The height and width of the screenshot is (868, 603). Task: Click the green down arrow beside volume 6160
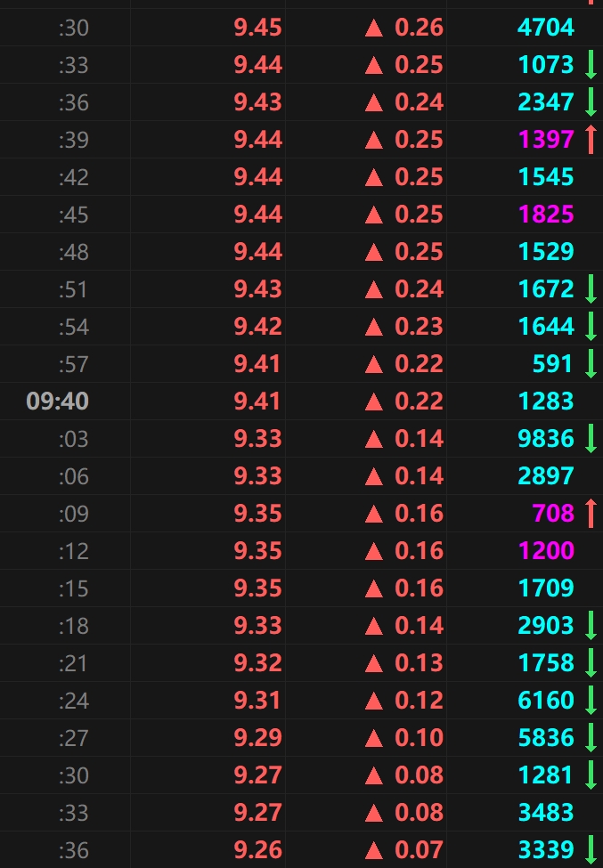pyautogui.click(x=591, y=700)
